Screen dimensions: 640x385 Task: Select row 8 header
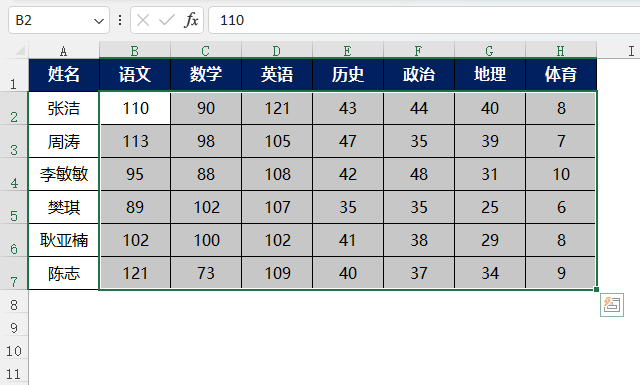(14, 302)
